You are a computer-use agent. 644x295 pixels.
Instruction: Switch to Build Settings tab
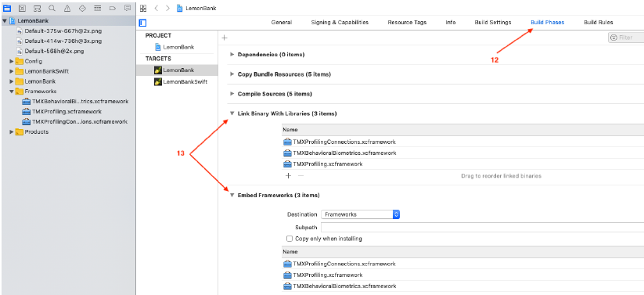pyautogui.click(x=493, y=23)
